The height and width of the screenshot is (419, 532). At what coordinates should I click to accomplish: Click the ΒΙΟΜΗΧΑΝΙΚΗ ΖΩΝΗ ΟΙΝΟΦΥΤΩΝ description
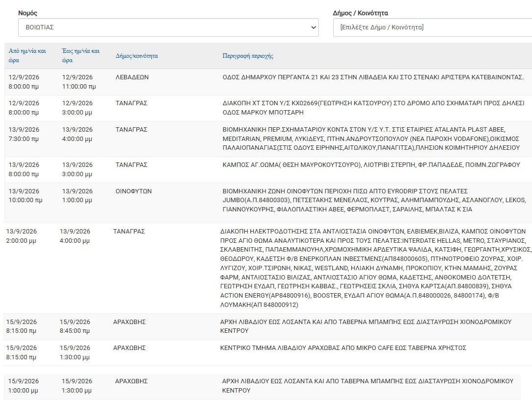tap(374, 200)
